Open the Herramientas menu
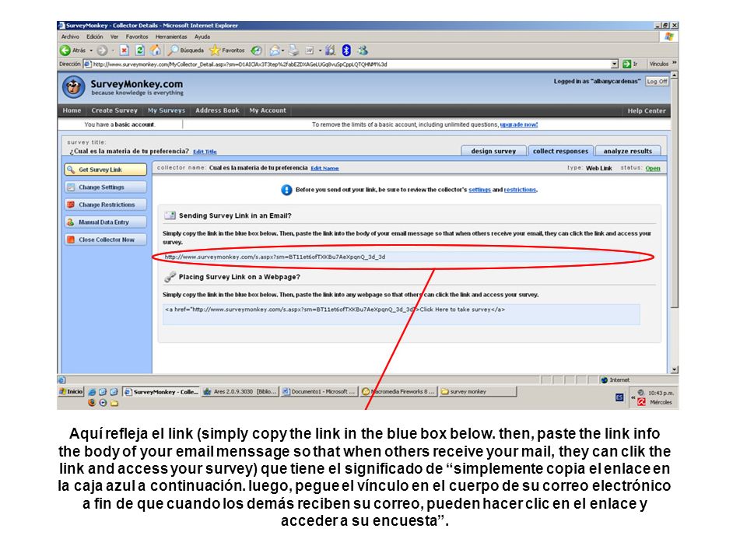The width and height of the screenshot is (747, 560). point(171,37)
